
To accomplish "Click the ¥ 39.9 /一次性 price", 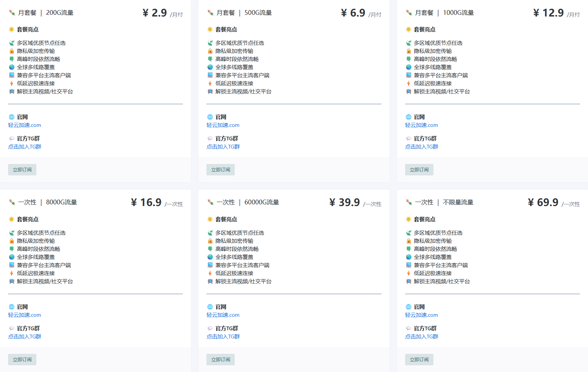I will tap(355, 203).
